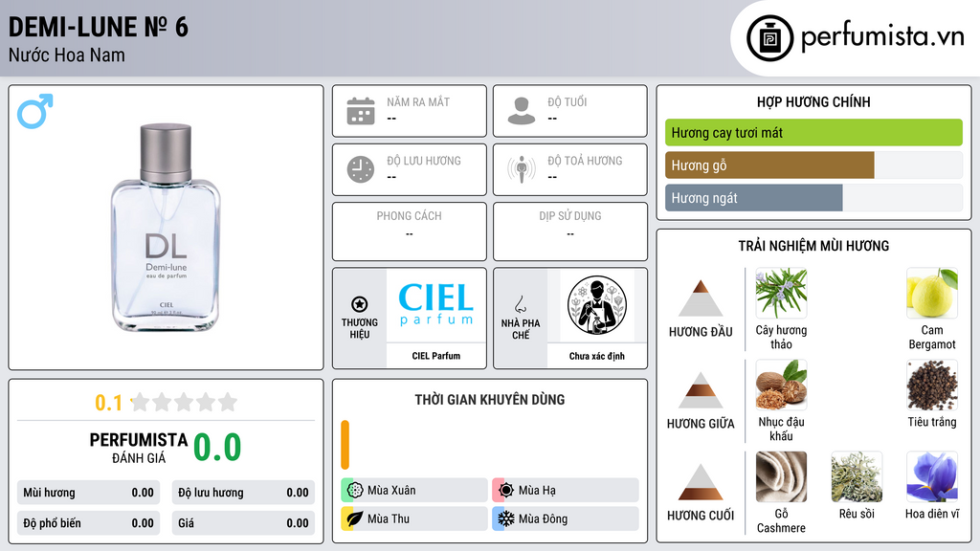Click the DEMI-LUNE № 6 title
980x551 pixels.
pos(99,27)
